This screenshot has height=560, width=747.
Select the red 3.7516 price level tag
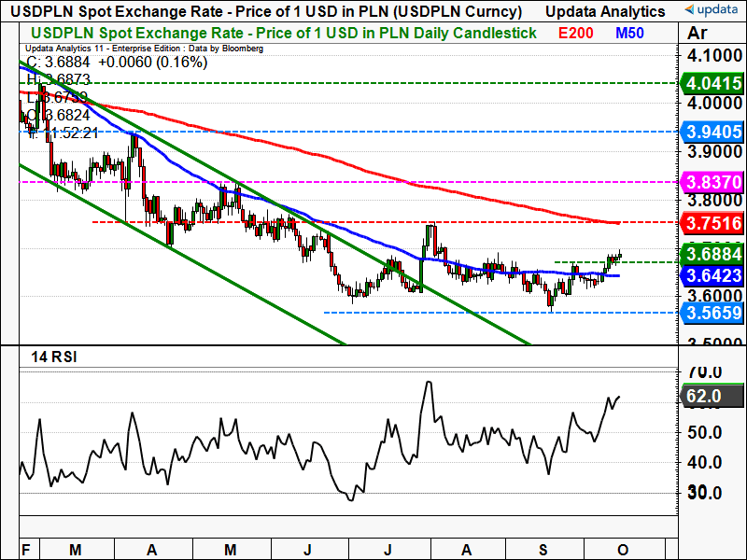click(x=712, y=223)
